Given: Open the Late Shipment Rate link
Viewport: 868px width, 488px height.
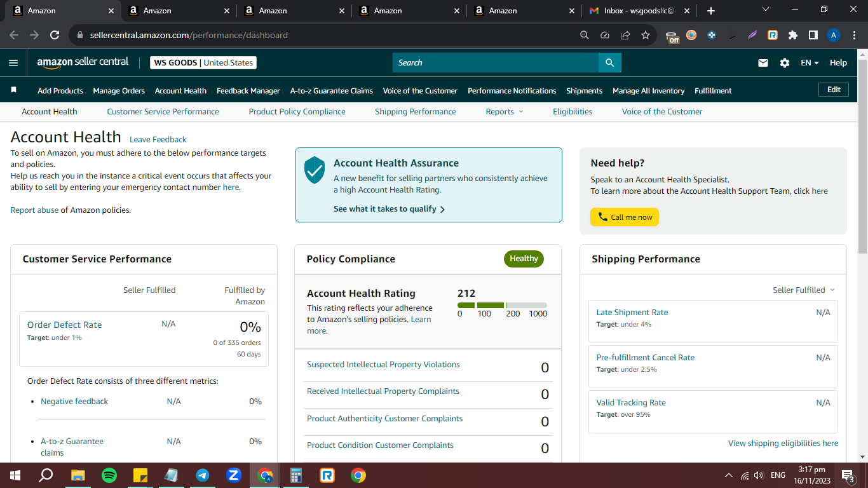Looking at the screenshot, I should point(632,313).
